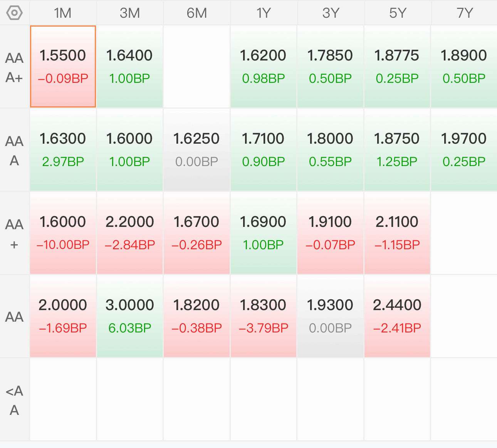Select the 7Y column header

[464, 13]
